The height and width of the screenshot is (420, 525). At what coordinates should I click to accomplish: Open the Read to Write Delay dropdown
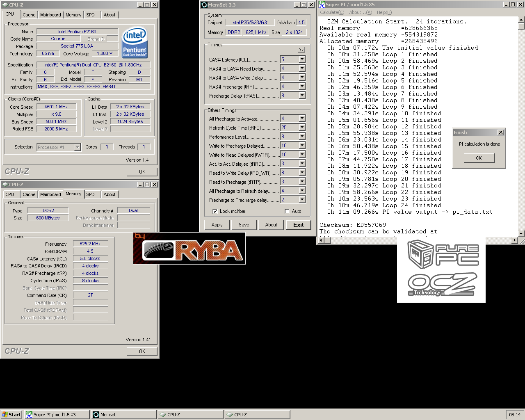pos(302,173)
